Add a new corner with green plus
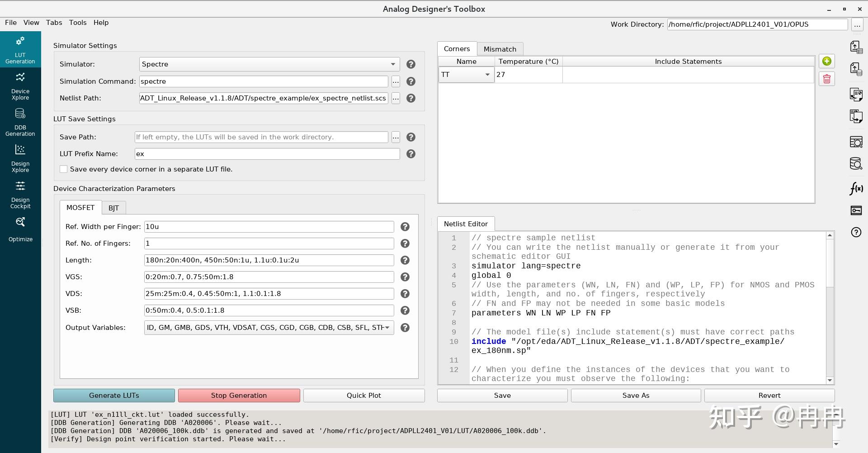Viewport: 868px width, 453px height. 826,62
